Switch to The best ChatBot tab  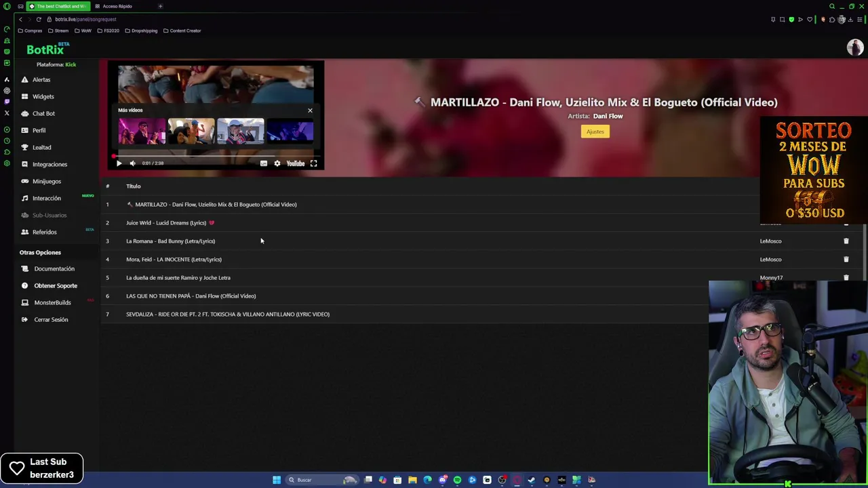(57, 6)
